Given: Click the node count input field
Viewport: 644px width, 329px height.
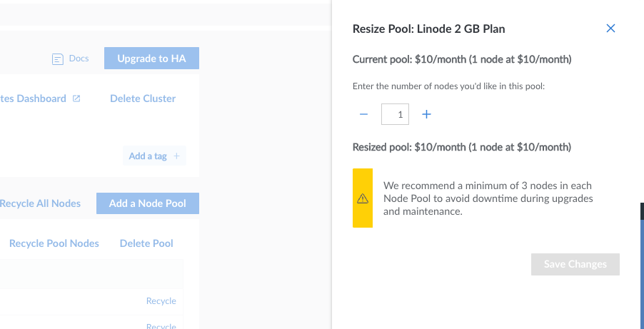Looking at the screenshot, I should [395, 114].
